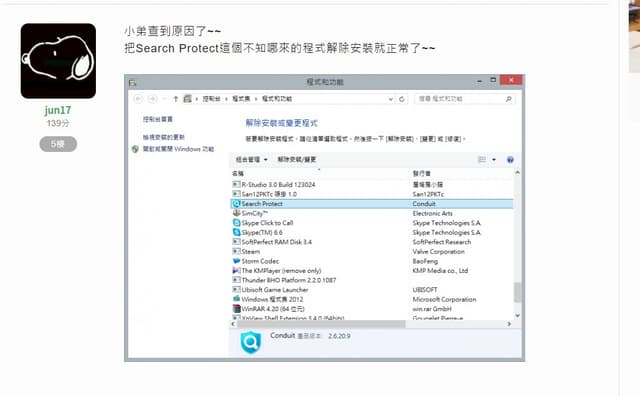This screenshot has width=640, height=396.
Task: Click the Storm Codec icon
Action: (236, 261)
